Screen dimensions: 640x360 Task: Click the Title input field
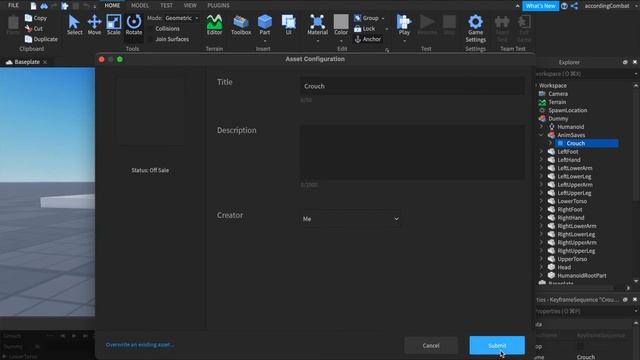coord(412,86)
